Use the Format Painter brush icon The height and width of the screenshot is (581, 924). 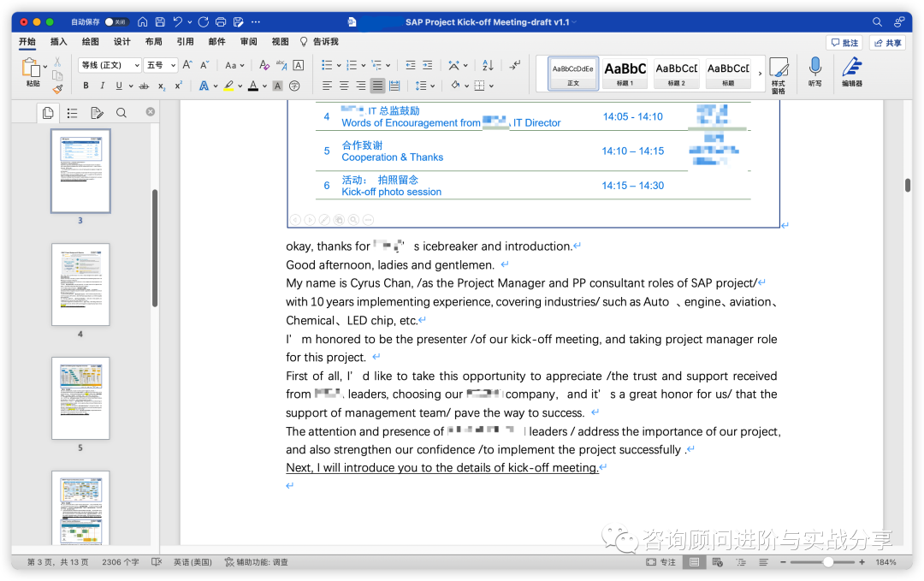click(57, 89)
